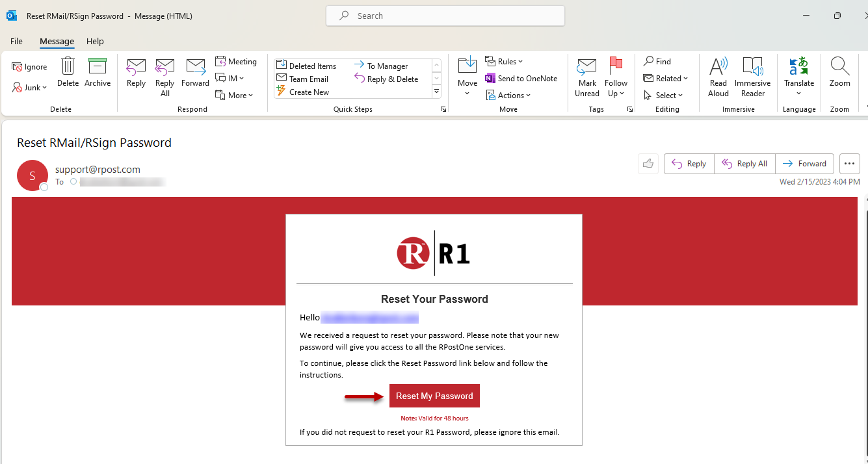
Task: Expand the Related dropdown
Action: point(666,79)
